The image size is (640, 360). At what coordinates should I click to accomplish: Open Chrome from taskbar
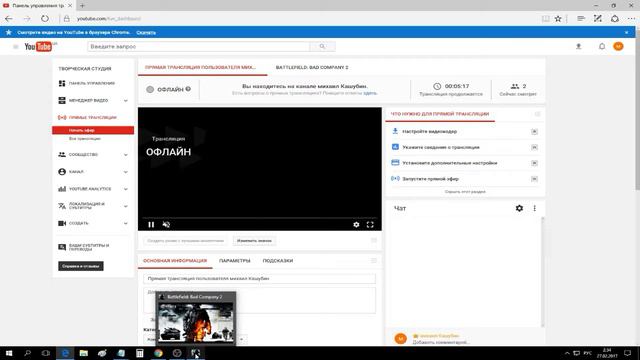click(158, 353)
